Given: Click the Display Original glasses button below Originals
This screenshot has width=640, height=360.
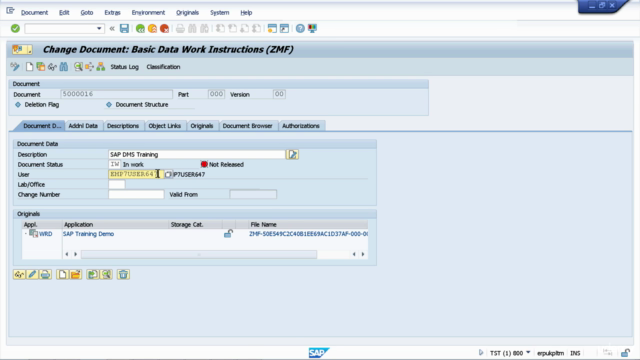Looking at the screenshot, I should [19, 274].
